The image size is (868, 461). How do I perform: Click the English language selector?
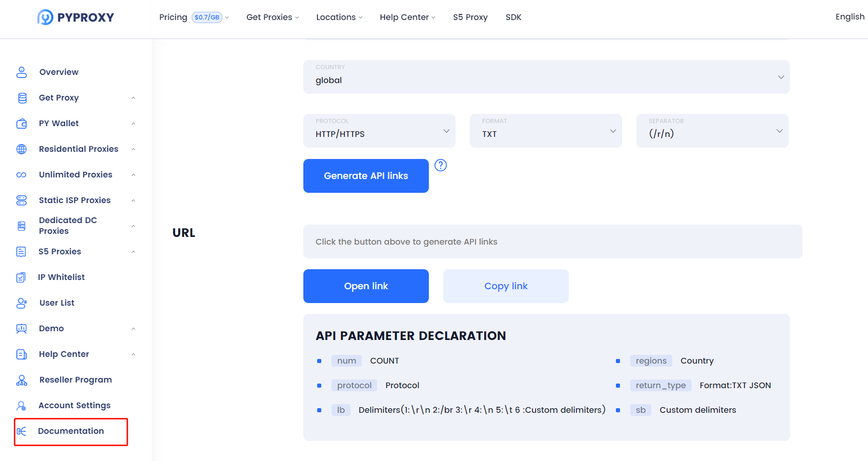(x=850, y=17)
